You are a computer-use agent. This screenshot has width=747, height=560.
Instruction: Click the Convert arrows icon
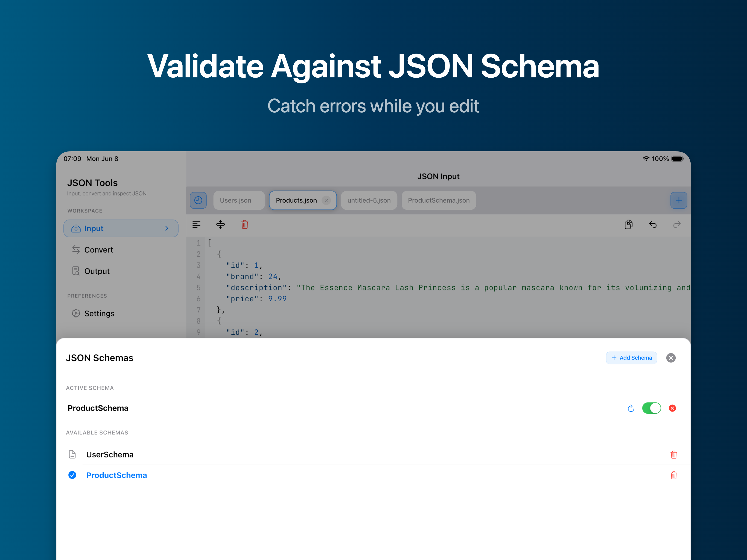76,250
